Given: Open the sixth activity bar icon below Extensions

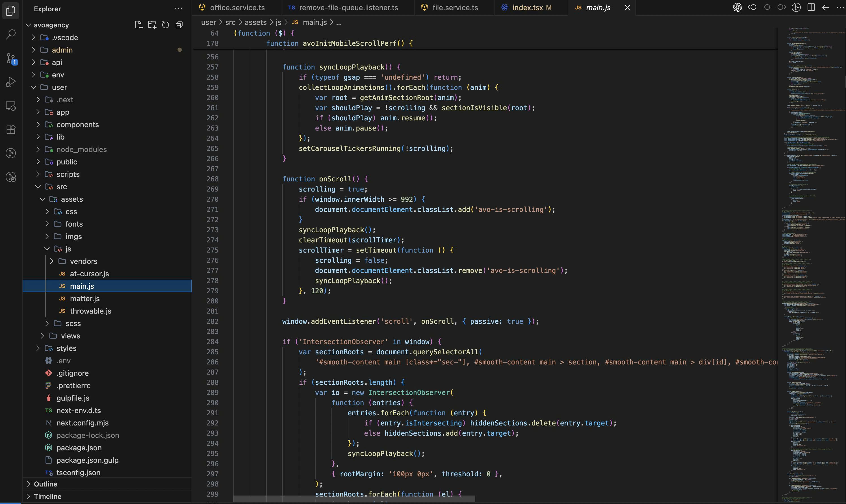Looking at the screenshot, I should tap(11, 153).
